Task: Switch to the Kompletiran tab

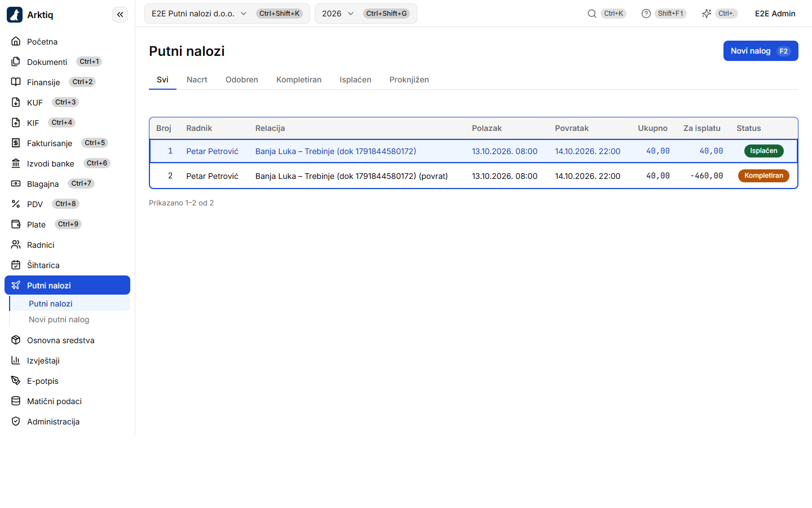Action: (299, 80)
